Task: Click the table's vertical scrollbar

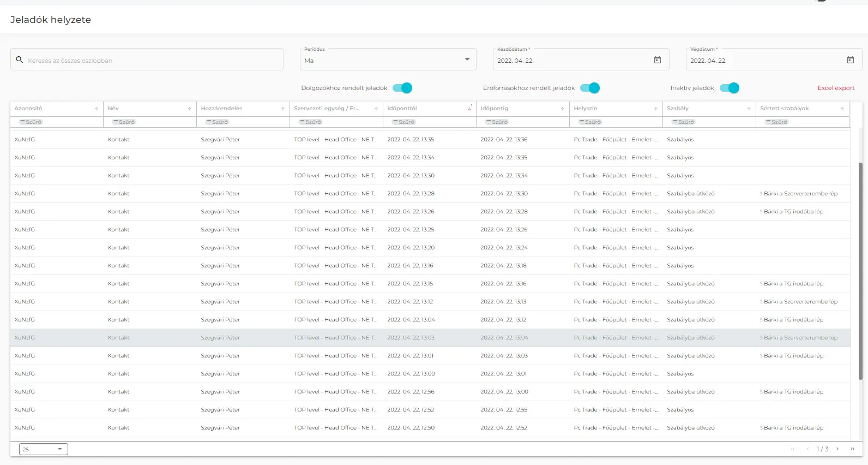Action: (x=860, y=271)
